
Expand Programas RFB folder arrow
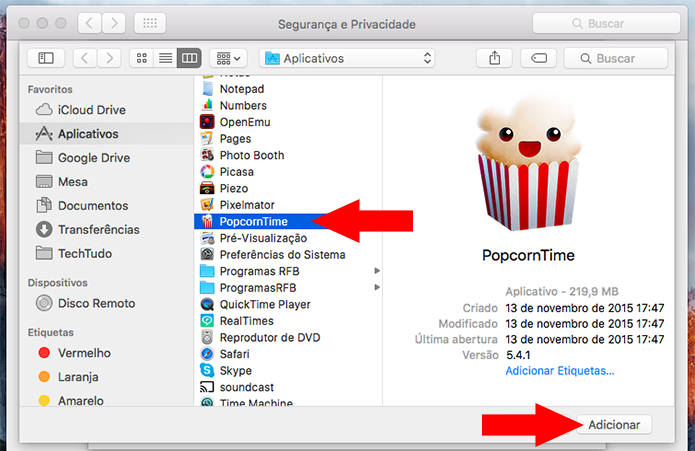pyautogui.click(x=377, y=271)
